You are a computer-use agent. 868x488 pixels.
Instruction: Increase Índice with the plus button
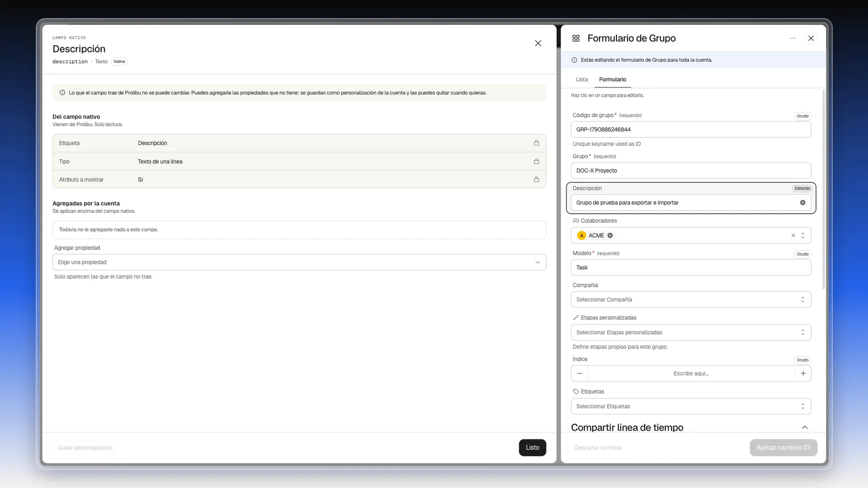pos(803,374)
